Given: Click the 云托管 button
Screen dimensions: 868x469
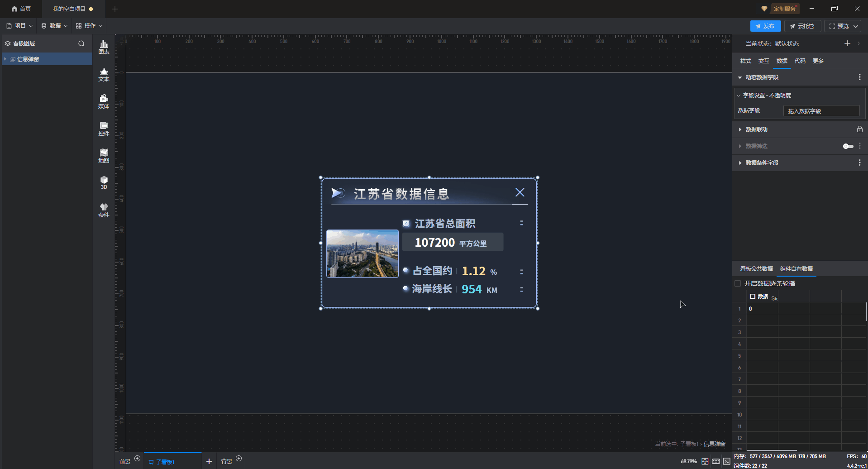Looking at the screenshot, I should (802, 26).
